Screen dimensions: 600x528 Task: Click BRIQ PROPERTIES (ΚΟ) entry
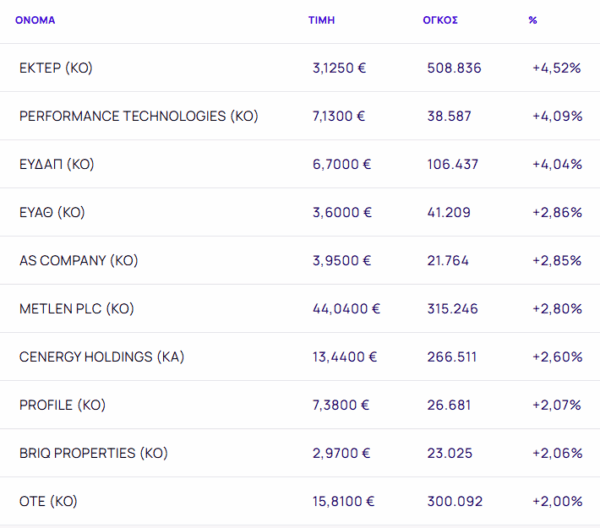tap(93, 453)
